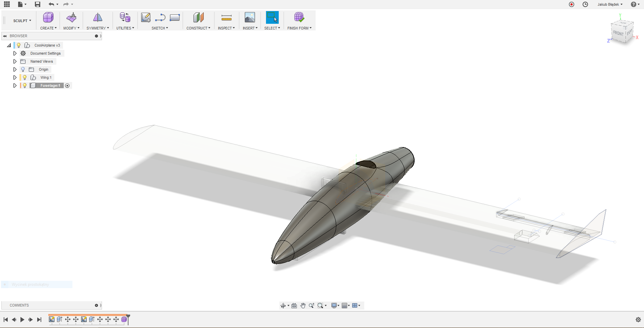This screenshot has height=328, width=644.
Task: Minimize Browser using the round minus button
Action: pyautogui.click(x=96, y=36)
